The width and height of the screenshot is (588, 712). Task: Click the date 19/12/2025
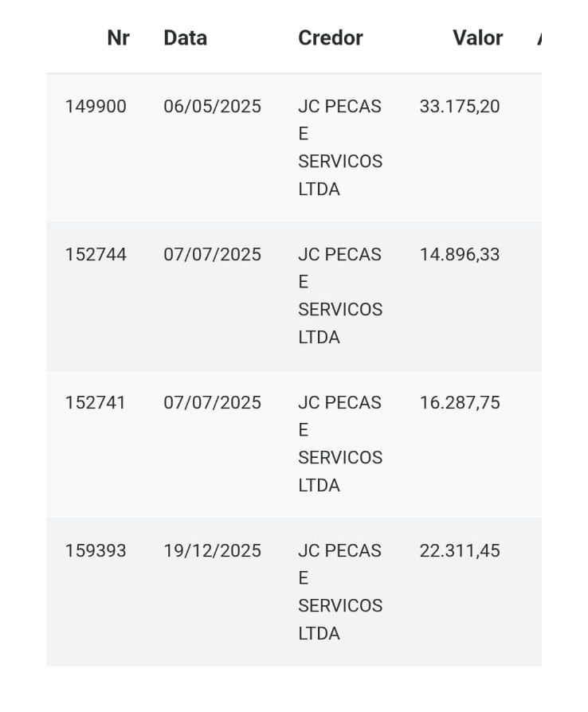coord(212,550)
